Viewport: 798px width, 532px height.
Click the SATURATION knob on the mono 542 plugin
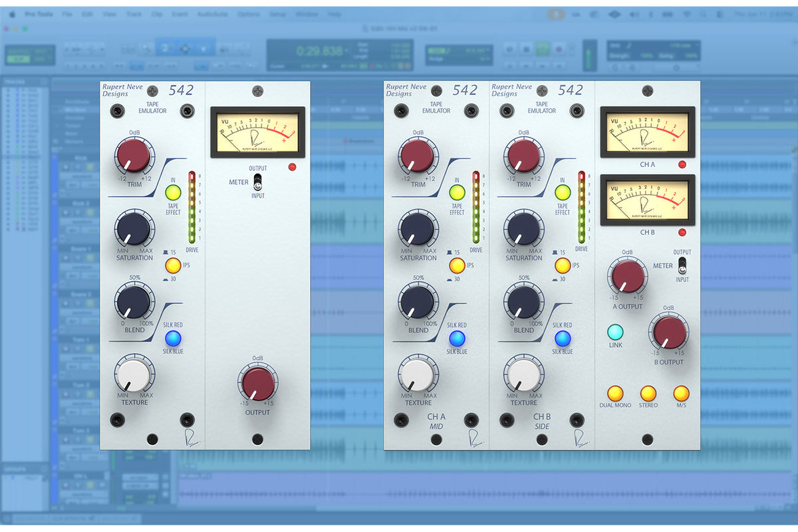pos(134,229)
